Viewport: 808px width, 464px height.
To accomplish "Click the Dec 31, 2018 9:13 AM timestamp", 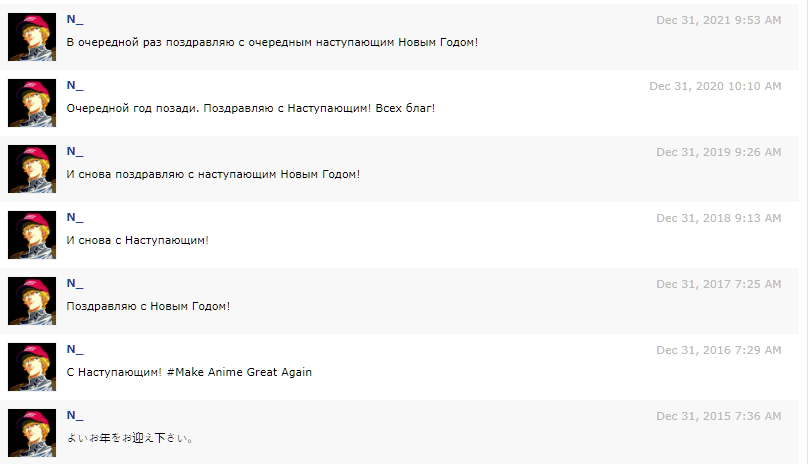I will [718, 218].
